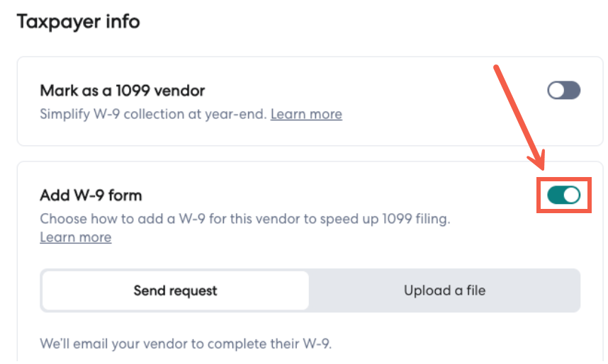The image size is (608, 364).
Task: Open Learn more link under Add W-9 form
Action: tap(75, 237)
